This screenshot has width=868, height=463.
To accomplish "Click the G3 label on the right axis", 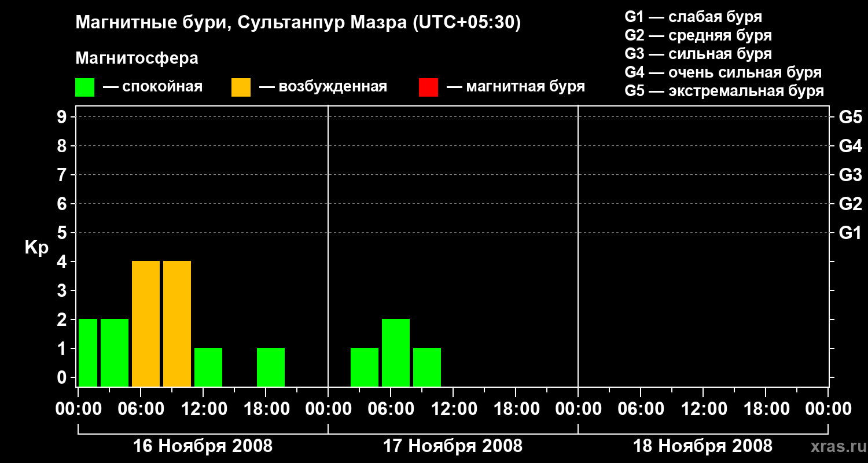I will (851, 175).
